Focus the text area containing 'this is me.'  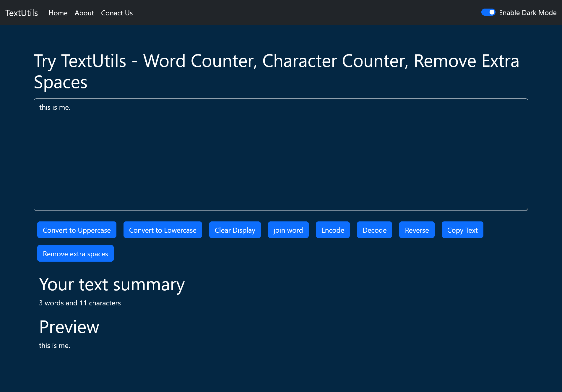[x=281, y=155]
